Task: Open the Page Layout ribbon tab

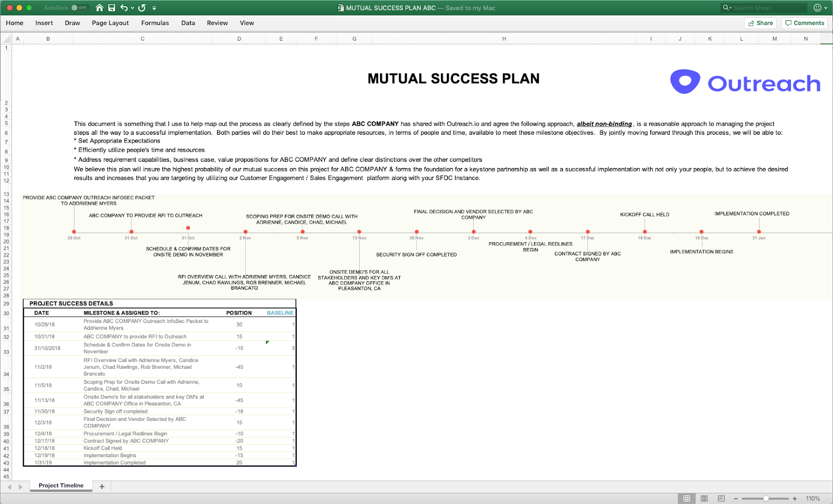Action: pyautogui.click(x=110, y=23)
